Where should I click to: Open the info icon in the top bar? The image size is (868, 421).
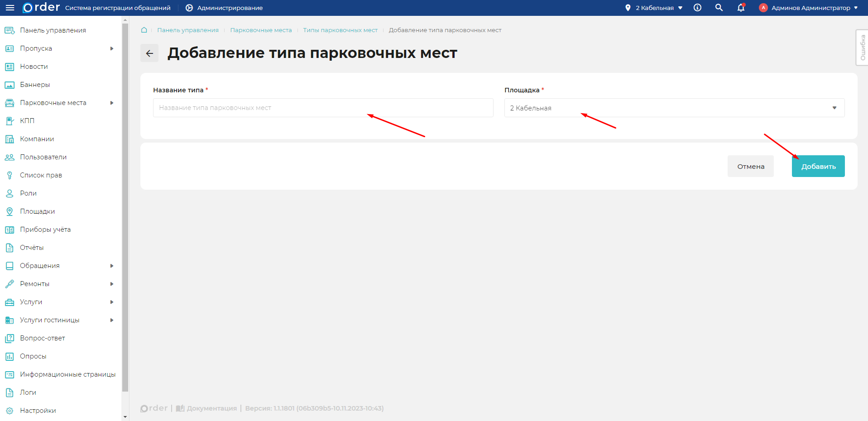(697, 8)
